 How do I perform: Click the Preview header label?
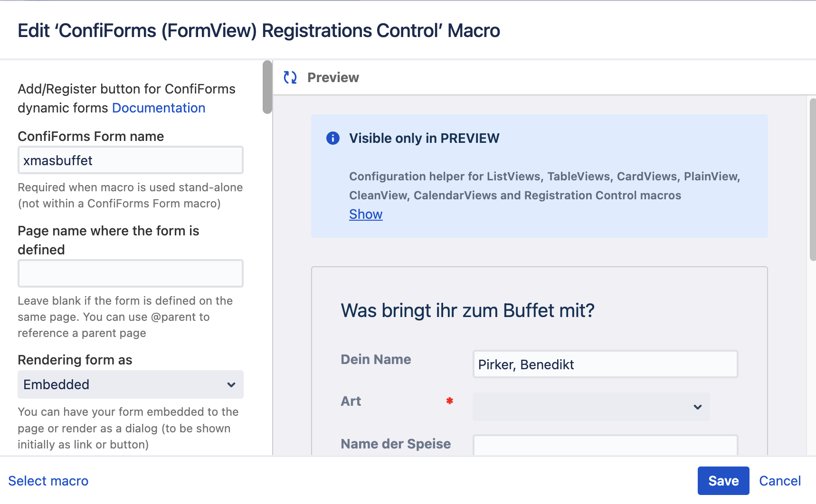coord(333,77)
